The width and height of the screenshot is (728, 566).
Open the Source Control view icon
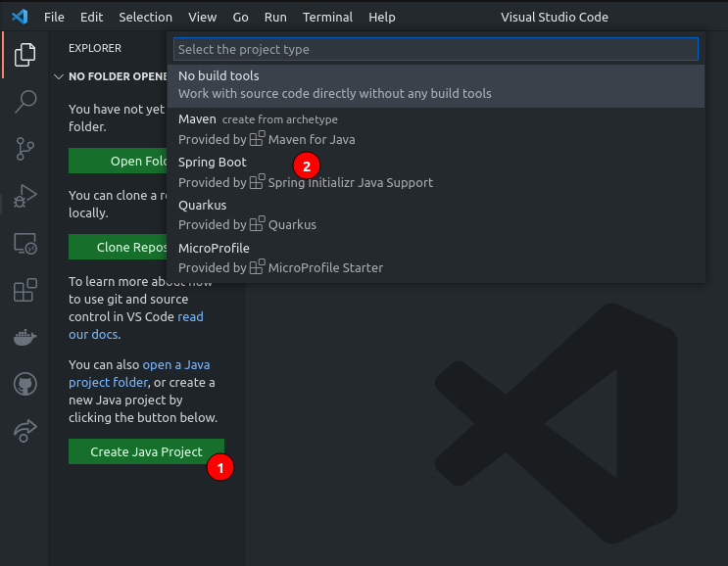pyautogui.click(x=24, y=149)
